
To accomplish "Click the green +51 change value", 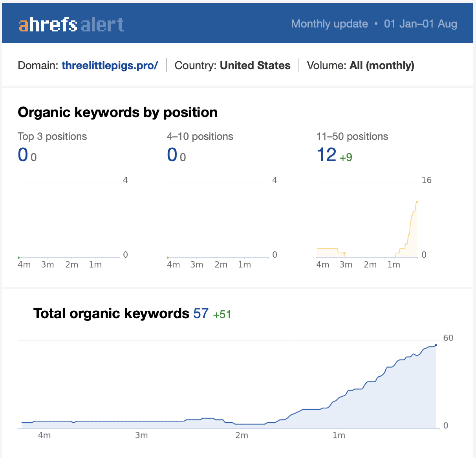I will [222, 315].
